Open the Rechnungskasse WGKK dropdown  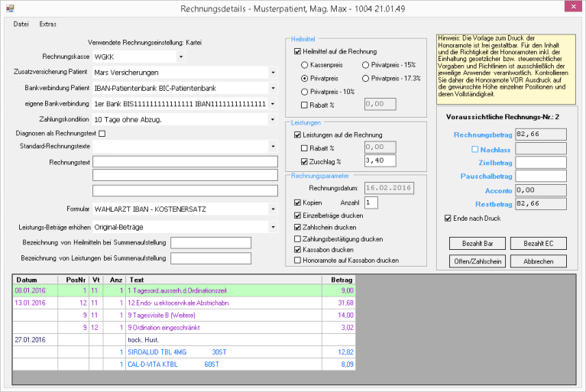point(181,57)
